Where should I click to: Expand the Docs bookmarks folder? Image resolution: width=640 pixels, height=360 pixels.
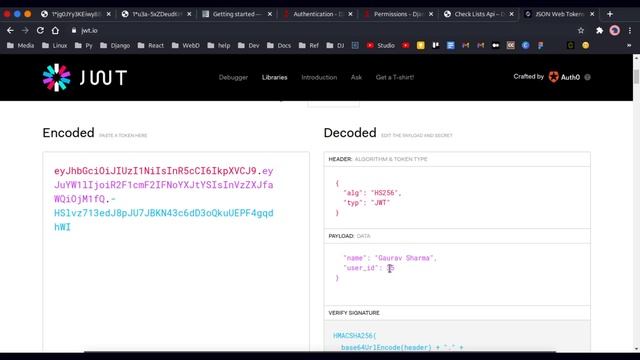tap(279, 45)
